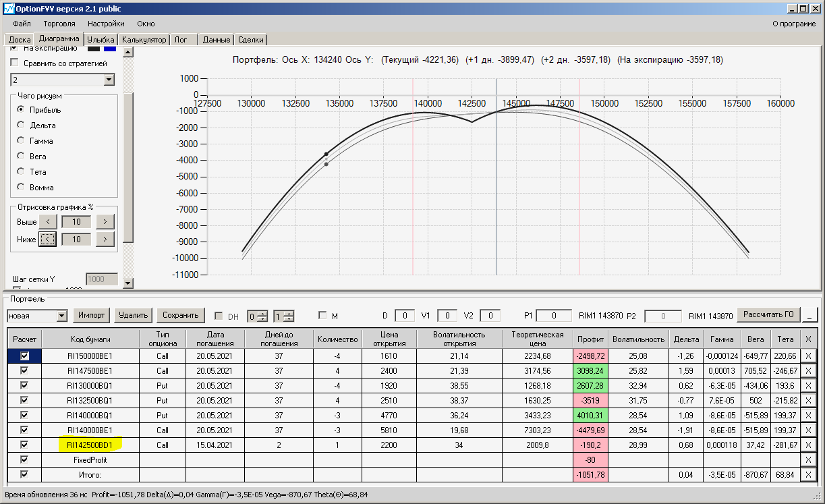This screenshot has height=504, width=825.
Task: Open the strategy number dropdown showing 2
Action: (109, 80)
